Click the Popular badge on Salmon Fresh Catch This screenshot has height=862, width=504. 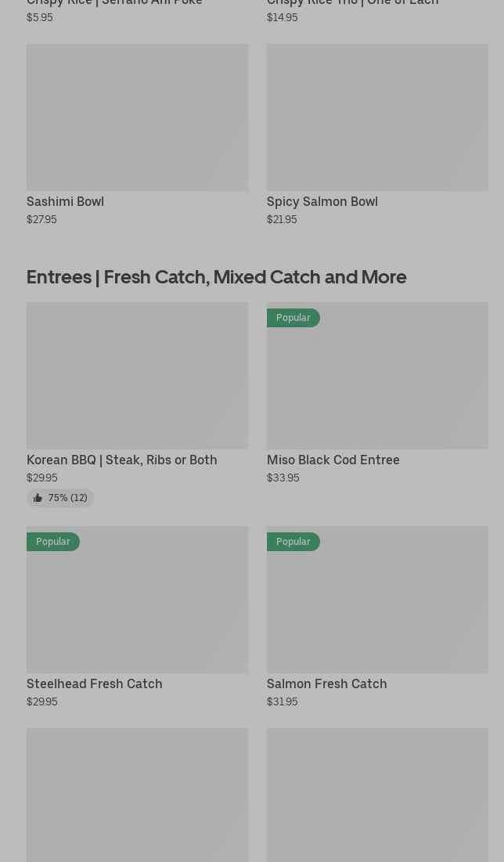click(x=293, y=542)
